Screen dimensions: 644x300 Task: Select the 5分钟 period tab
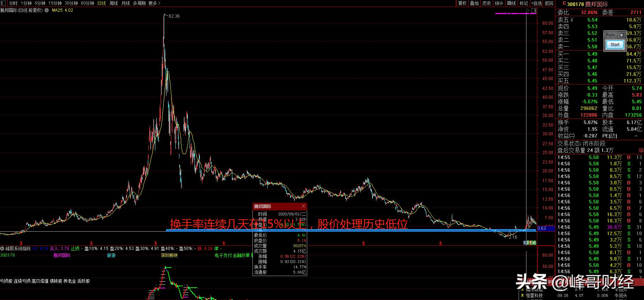(x=40, y=3)
